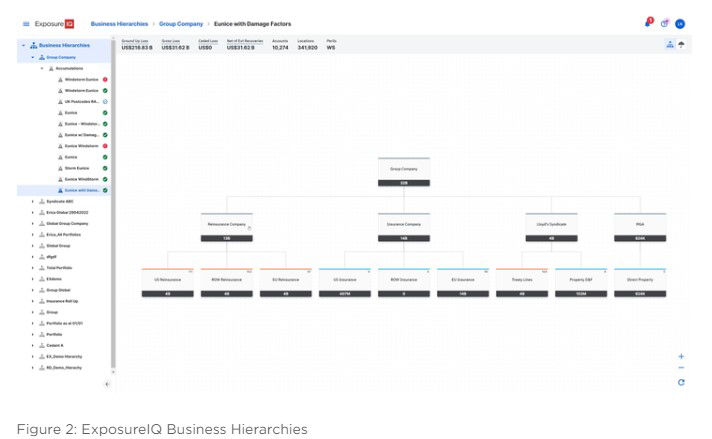The height and width of the screenshot is (439, 712).
Task: Expand the Erica_All Portfolios node
Action: [32, 235]
